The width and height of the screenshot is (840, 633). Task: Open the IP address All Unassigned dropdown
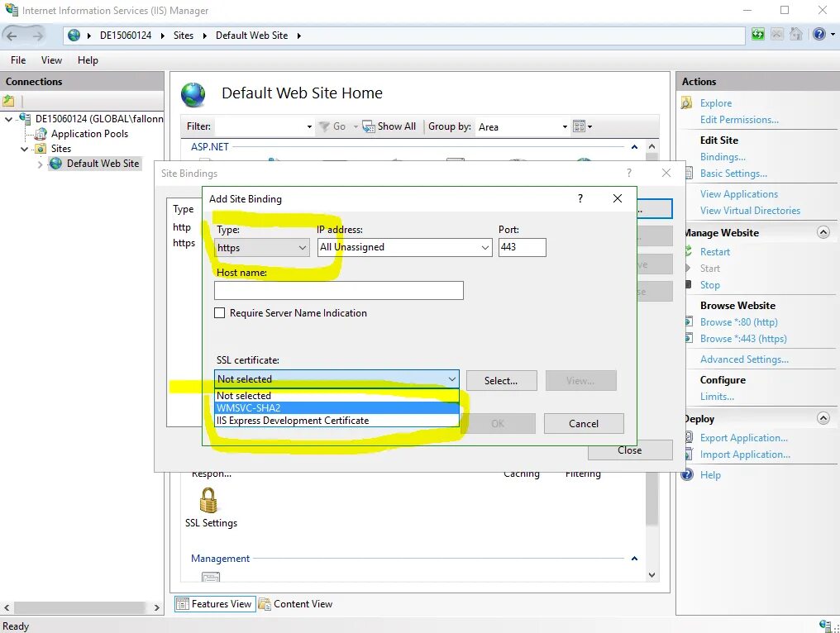tap(404, 247)
